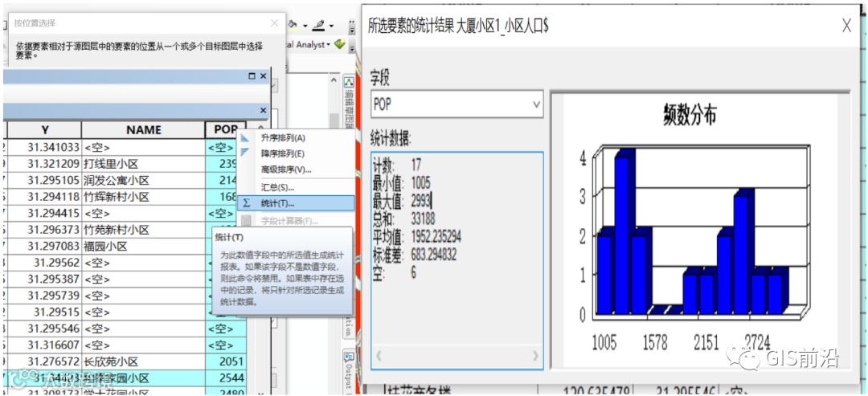Viewport: 868px width, 396px height.
Task: Open the fill color dropdown arrow
Action: click(x=305, y=26)
